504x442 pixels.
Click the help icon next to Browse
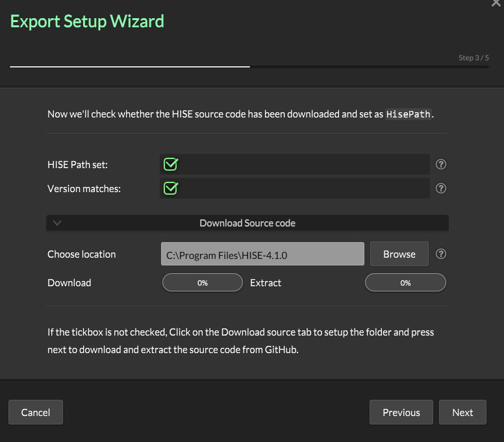[441, 254]
